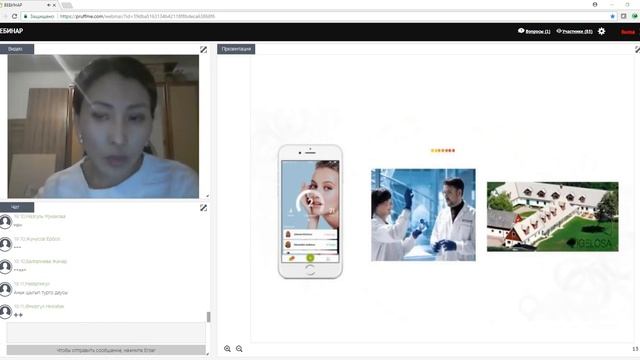Expand the chat panel with its corner icon
The image size is (640, 360).
pyautogui.click(x=203, y=208)
